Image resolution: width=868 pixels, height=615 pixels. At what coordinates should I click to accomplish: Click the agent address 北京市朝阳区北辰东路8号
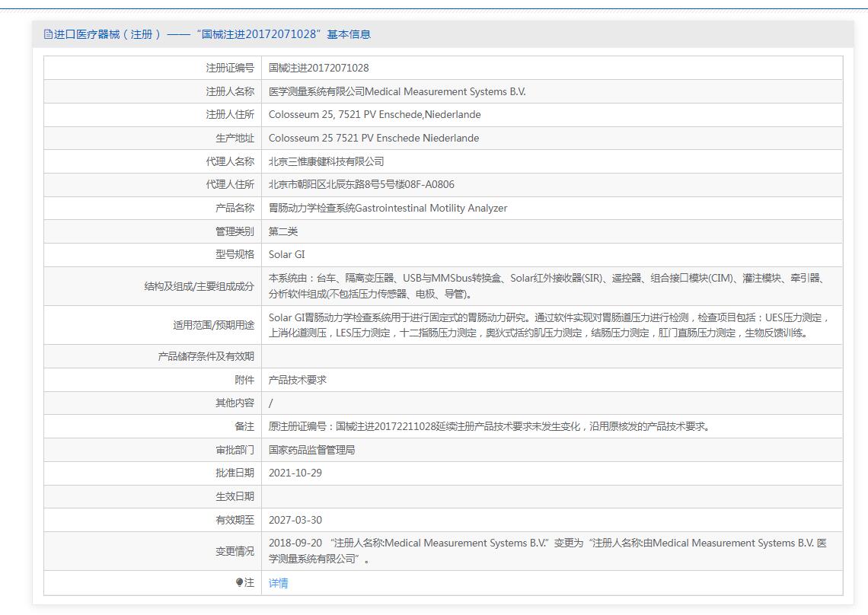point(361,184)
